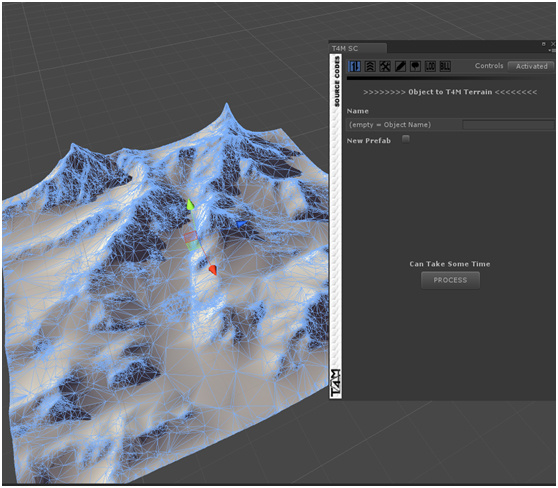Viewport: 558px width, 488px height.
Task: Maximize the T4M SC panel window
Action: point(543,44)
